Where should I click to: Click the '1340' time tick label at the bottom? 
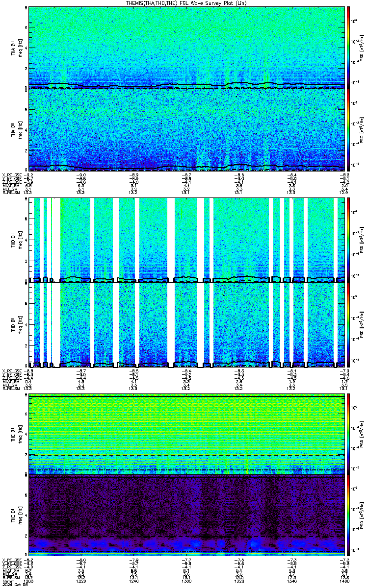[x=292, y=581]
